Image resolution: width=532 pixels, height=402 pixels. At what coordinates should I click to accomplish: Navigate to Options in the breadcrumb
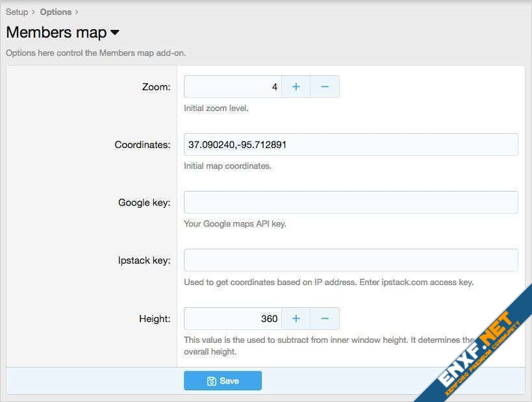[x=55, y=12]
